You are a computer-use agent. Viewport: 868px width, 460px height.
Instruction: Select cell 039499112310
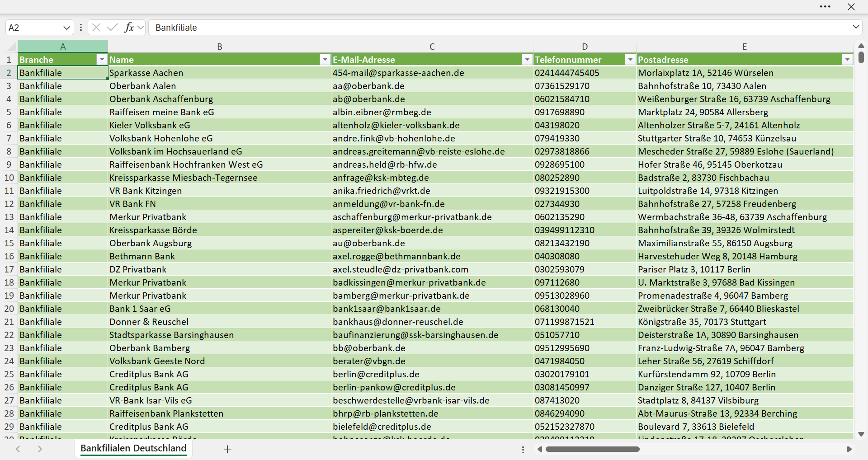585,230
